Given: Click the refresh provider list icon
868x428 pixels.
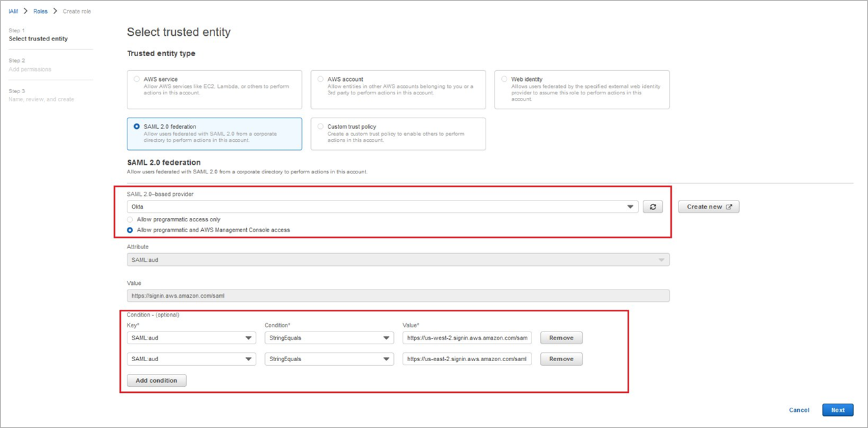Looking at the screenshot, I should pyautogui.click(x=652, y=207).
